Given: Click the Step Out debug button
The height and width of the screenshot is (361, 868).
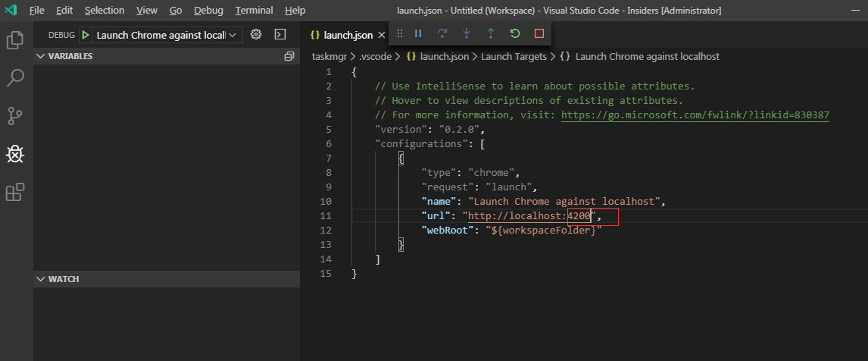Looking at the screenshot, I should point(491,34).
